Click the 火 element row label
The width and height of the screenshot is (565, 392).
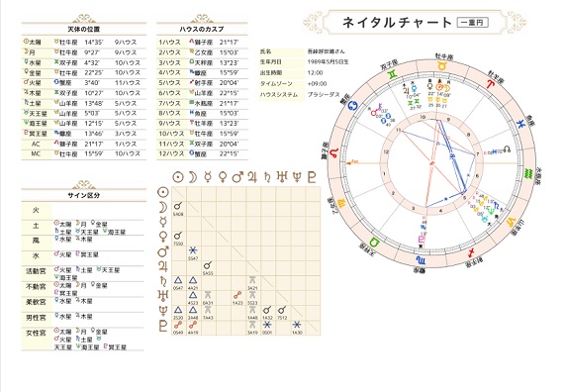36,210
